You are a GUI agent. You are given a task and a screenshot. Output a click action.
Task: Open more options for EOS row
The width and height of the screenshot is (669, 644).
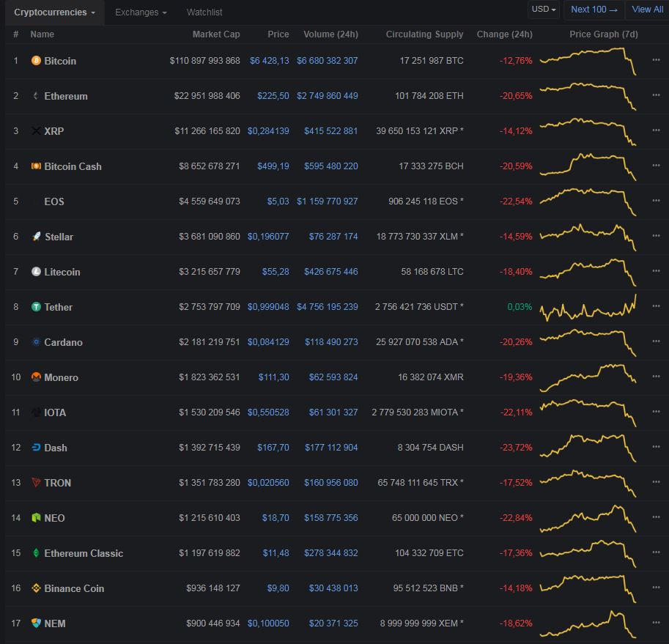pos(657,201)
